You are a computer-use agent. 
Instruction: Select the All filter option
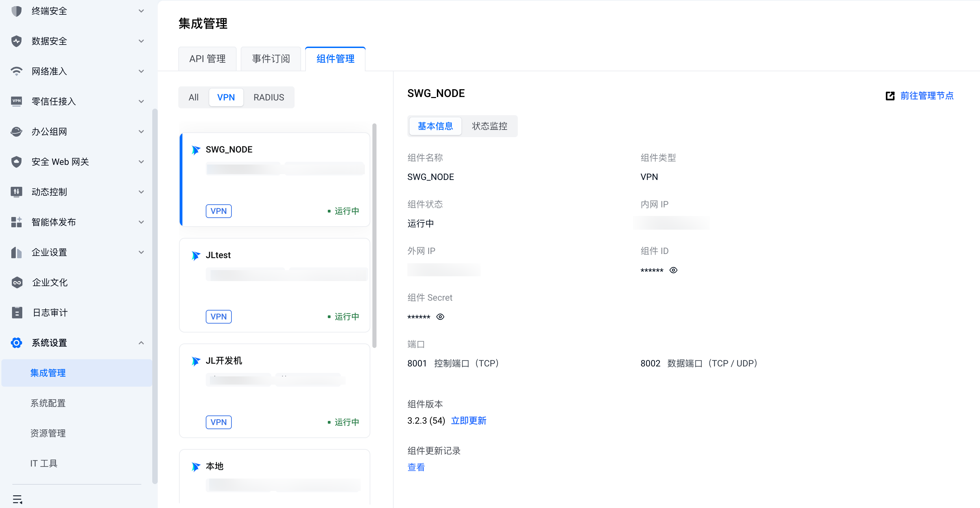tap(194, 97)
